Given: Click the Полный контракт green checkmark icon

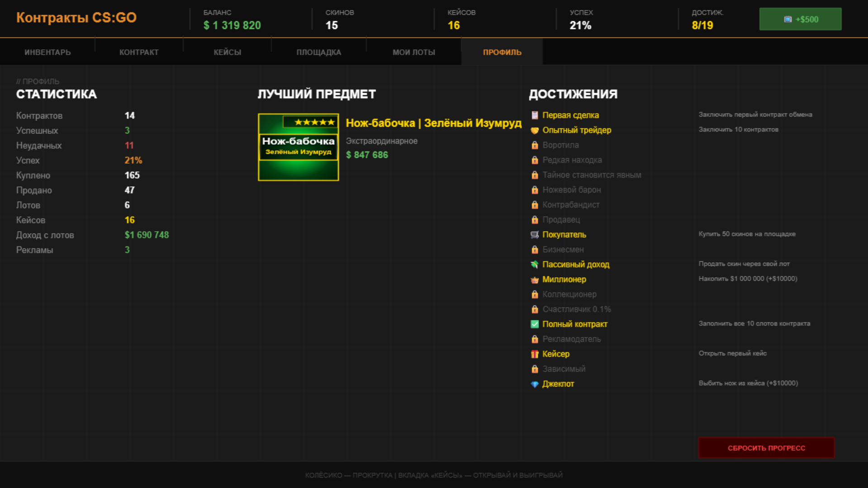Looking at the screenshot, I should (535, 324).
